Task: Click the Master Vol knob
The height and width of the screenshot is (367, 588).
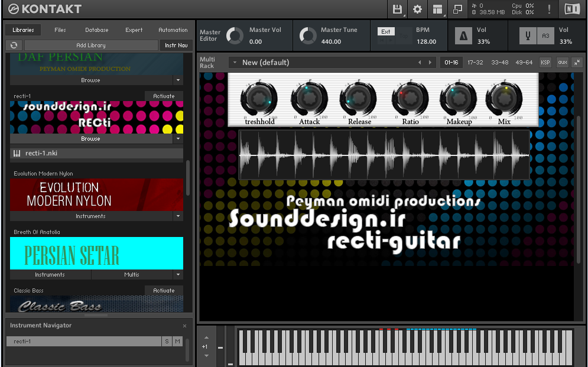Action: 235,36
